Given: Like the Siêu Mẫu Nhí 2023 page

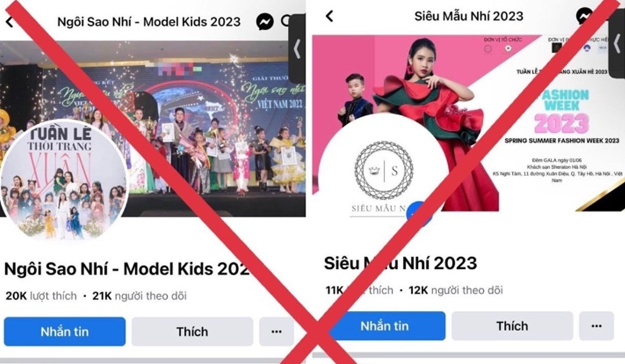Looking at the screenshot, I should click(512, 326).
